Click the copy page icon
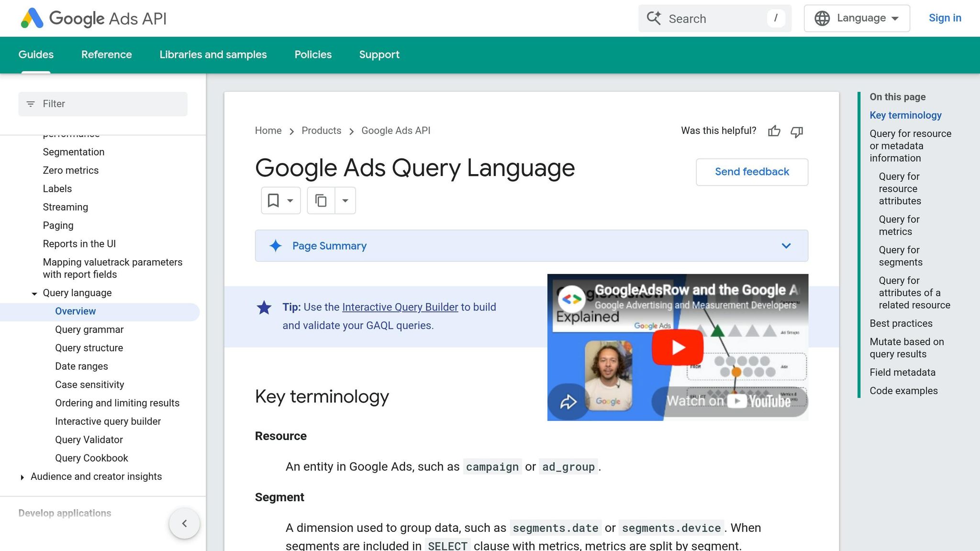 point(321,200)
